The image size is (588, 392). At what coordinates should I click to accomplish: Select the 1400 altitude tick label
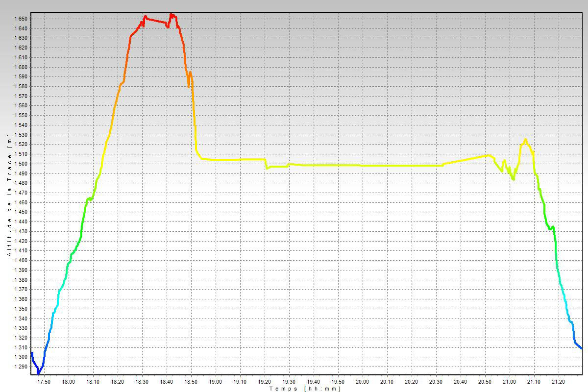[x=21, y=261]
